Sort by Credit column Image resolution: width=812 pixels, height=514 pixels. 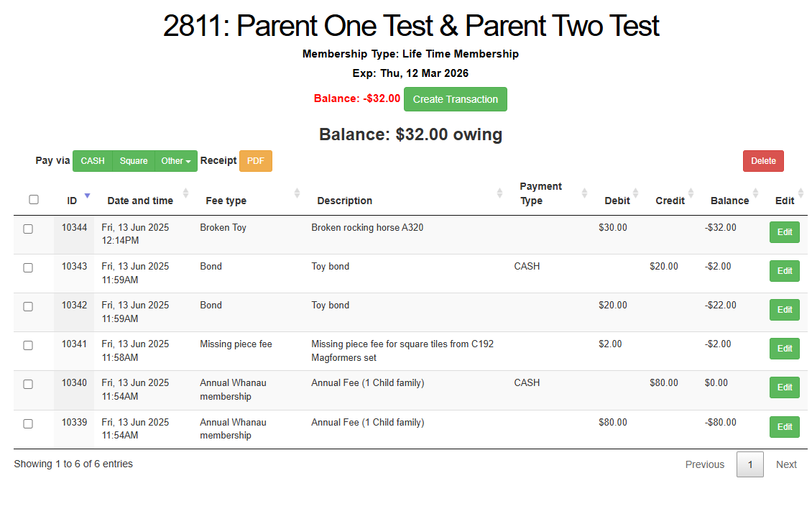pyautogui.click(x=670, y=201)
